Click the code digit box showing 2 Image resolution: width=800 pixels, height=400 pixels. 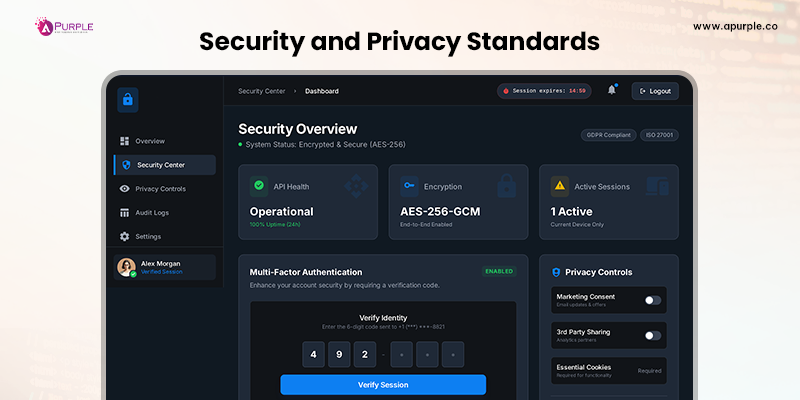pos(365,355)
